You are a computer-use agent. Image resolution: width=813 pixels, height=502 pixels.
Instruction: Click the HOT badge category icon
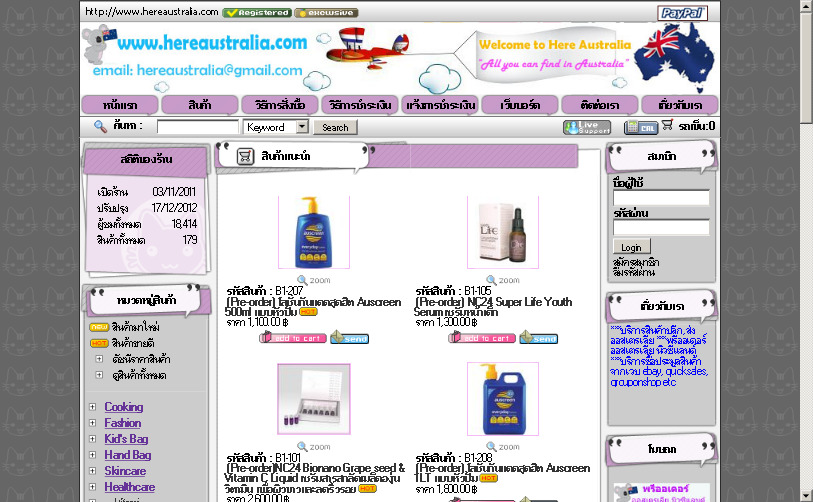pos(99,343)
